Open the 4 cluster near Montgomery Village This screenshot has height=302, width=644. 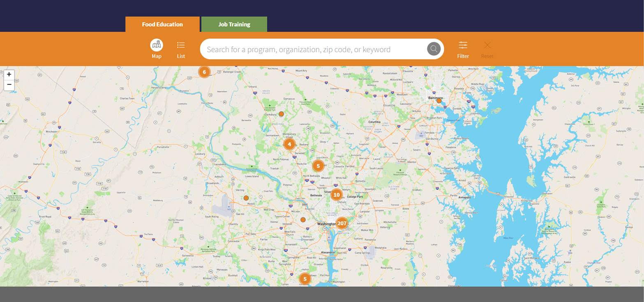290,144
